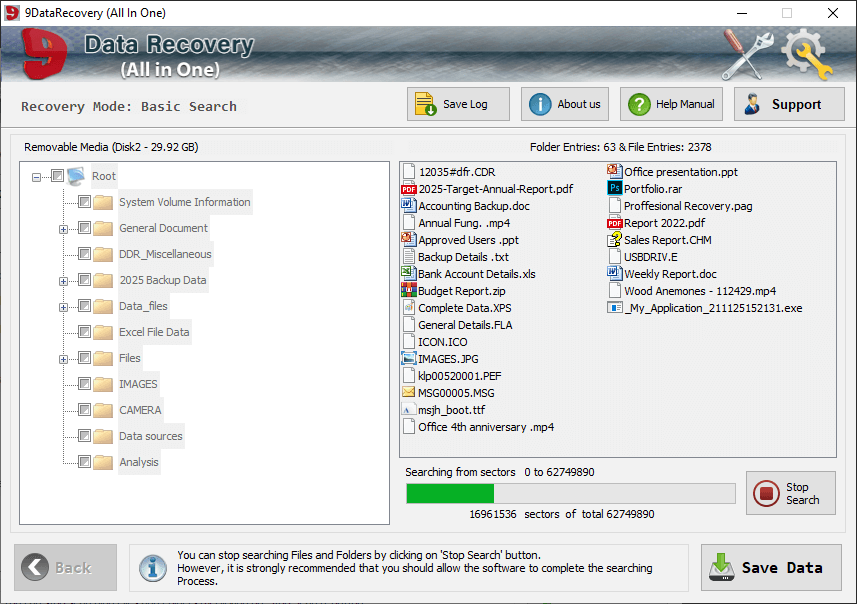Select the Excel File Data folder label
This screenshot has width=857, height=604.
tap(154, 332)
